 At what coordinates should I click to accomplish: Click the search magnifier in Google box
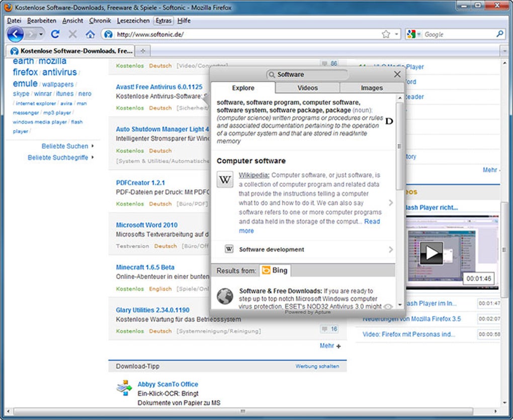coord(499,34)
